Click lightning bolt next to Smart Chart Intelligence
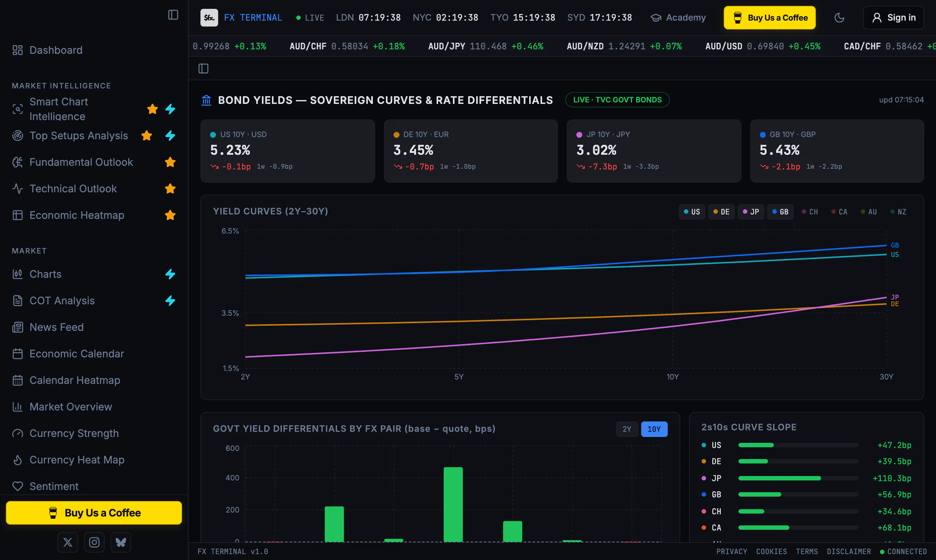 (x=170, y=109)
